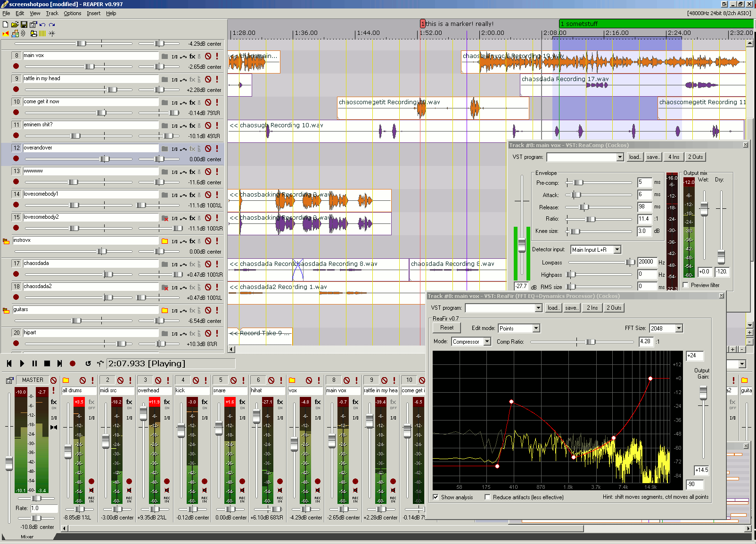Viewport: 756px width, 544px height.
Task: Click the 'this is a marker' timeline marker
Action: click(x=423, y=24)
